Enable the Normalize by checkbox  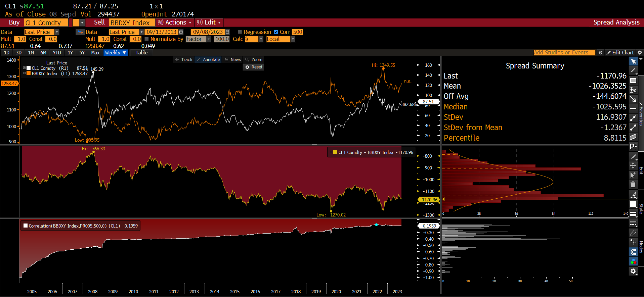point(146,39)
